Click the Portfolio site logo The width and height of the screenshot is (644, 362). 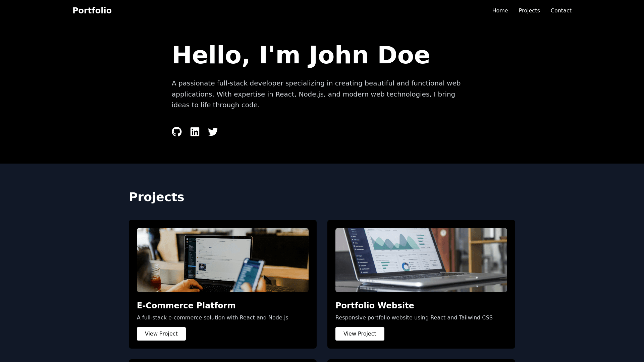[92, 11]
